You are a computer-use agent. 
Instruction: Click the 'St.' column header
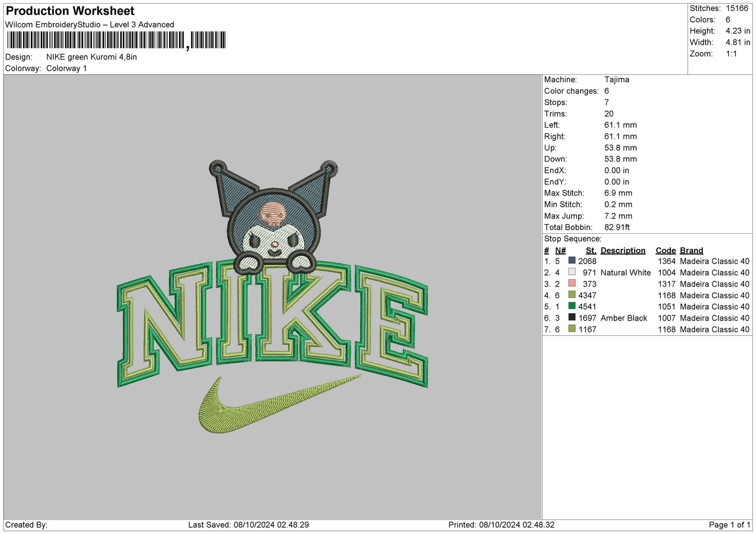[x=591, y=251]
